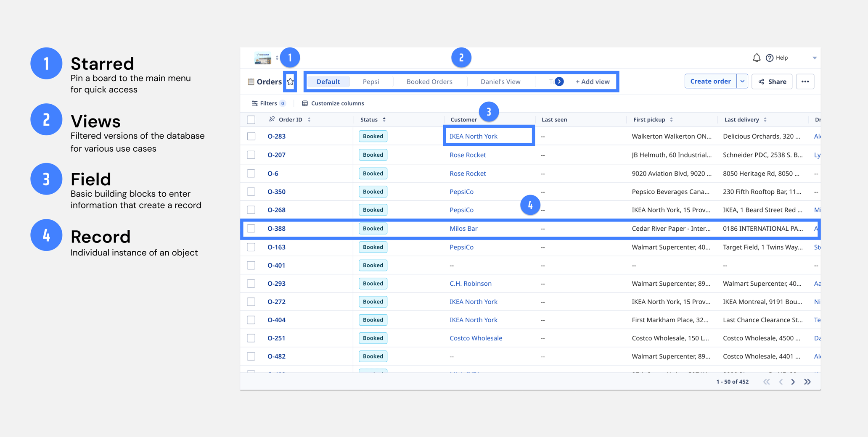Open Help from the question mark icon

point(770,58)
